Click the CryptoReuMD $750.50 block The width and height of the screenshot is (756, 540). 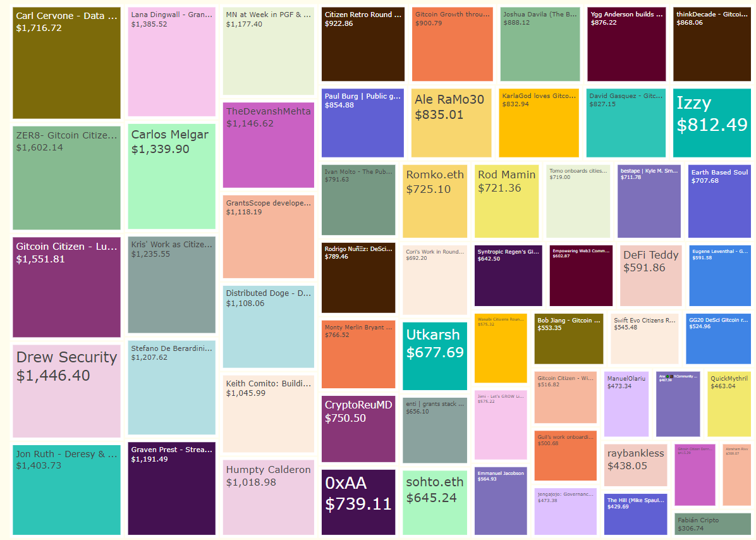[x=358, y=429]
